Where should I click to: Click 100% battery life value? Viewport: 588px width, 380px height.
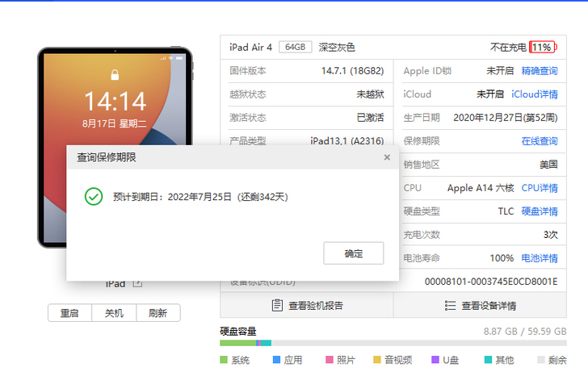[x=502, y=258]
